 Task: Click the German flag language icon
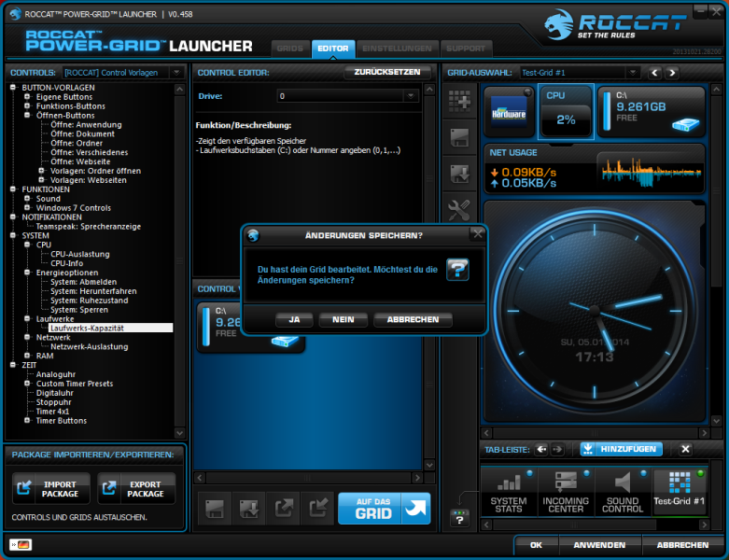(21, 544)
